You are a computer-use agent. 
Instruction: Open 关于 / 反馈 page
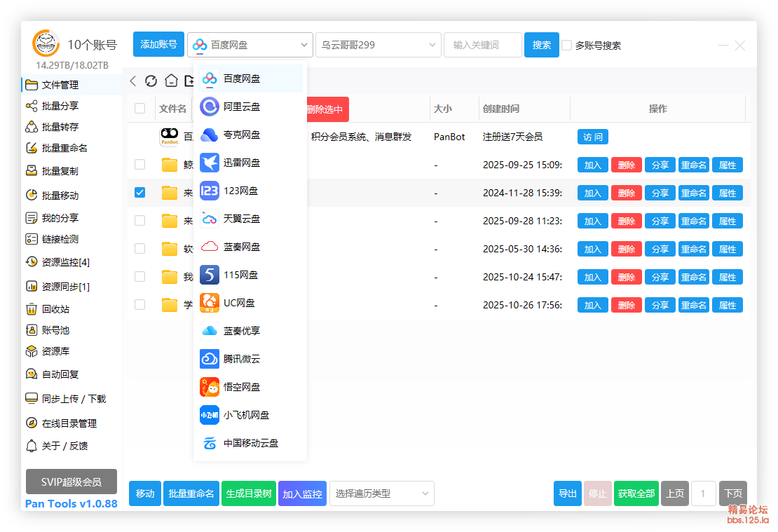(x=72, y=446)
